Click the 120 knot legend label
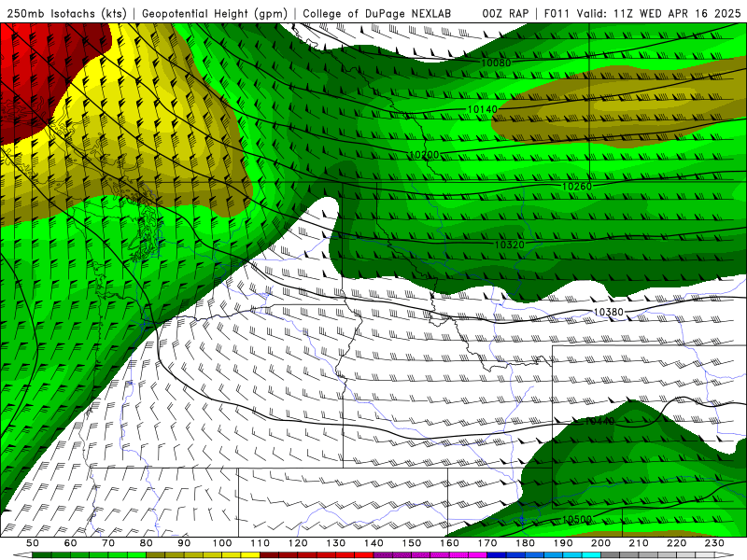The image size is (747, 560). [x=298, y=543]
